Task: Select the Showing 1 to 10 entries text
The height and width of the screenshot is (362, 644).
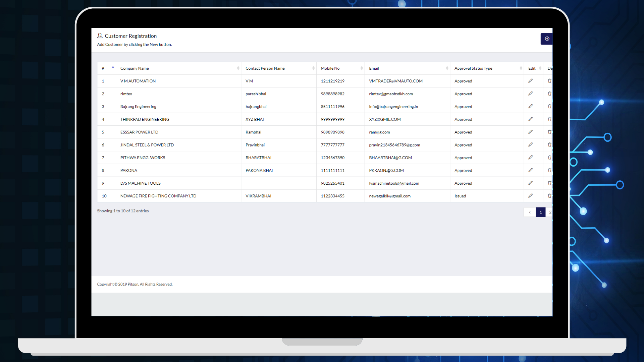Action: (x=123, y=211)
